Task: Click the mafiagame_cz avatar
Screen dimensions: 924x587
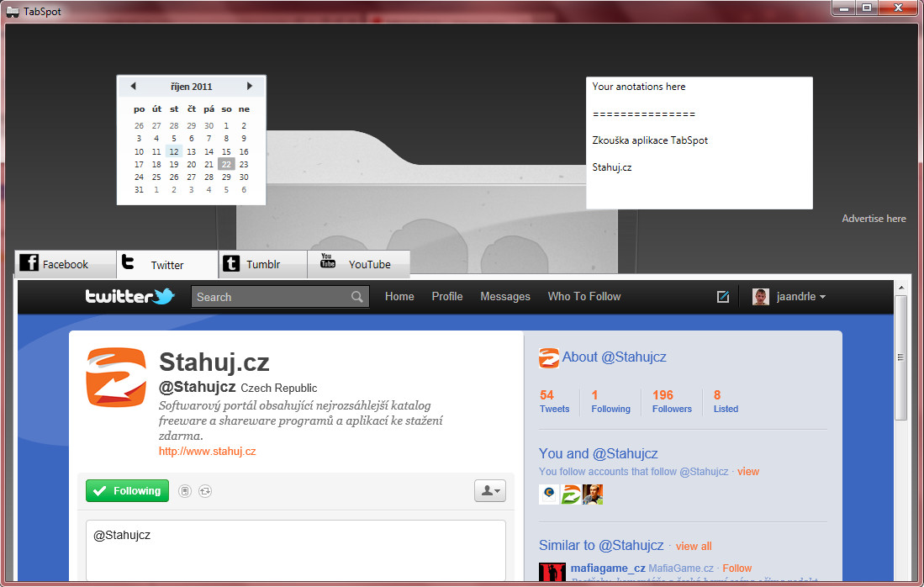Action: point(552,572)
